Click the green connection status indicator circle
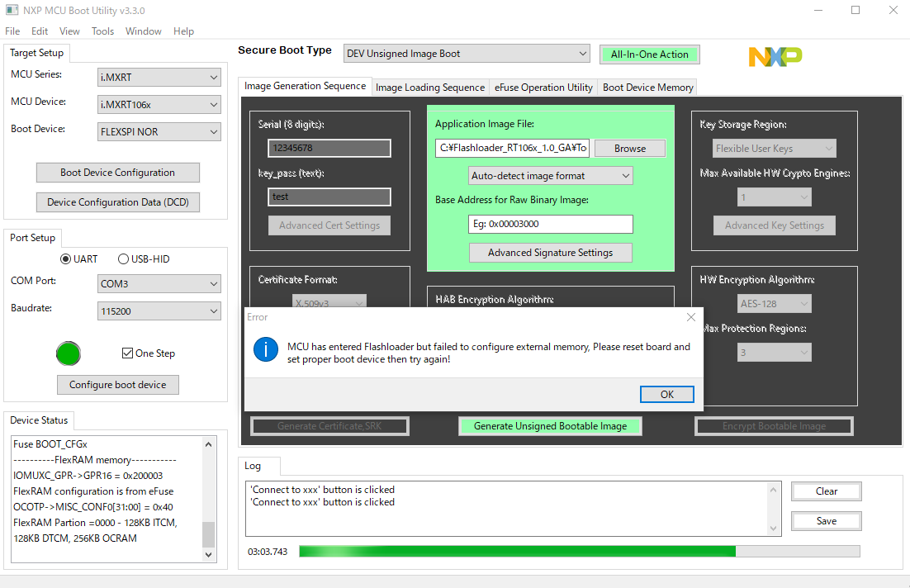 (69, 353)
